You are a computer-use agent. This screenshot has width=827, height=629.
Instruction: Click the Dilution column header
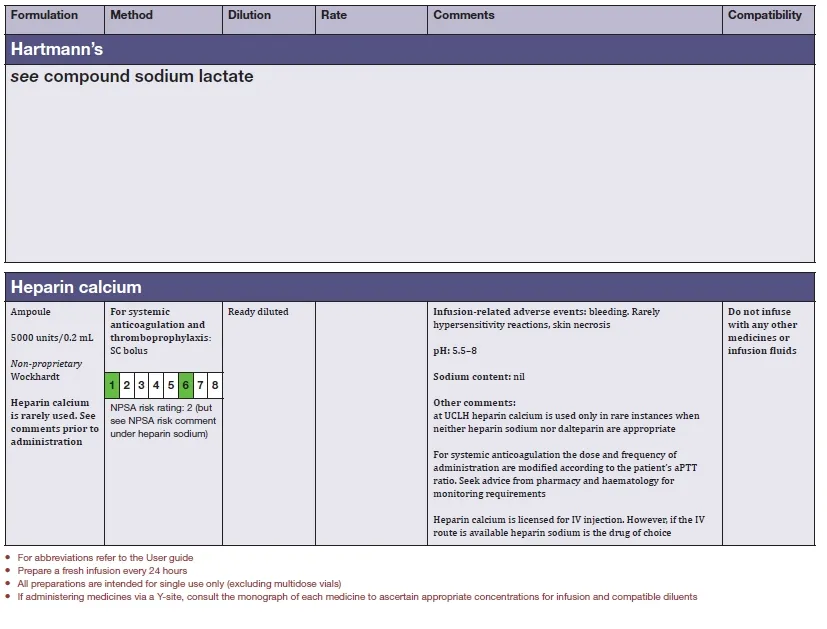coord(249,16)
